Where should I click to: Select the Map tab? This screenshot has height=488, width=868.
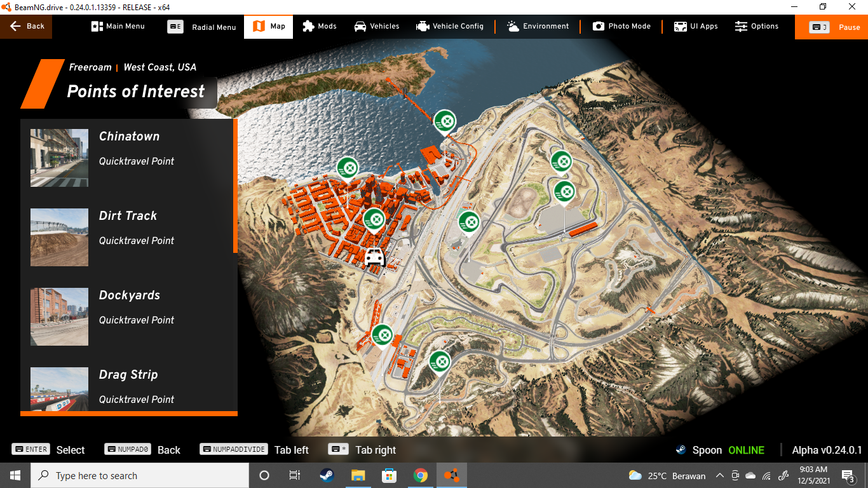pos(268,26)
